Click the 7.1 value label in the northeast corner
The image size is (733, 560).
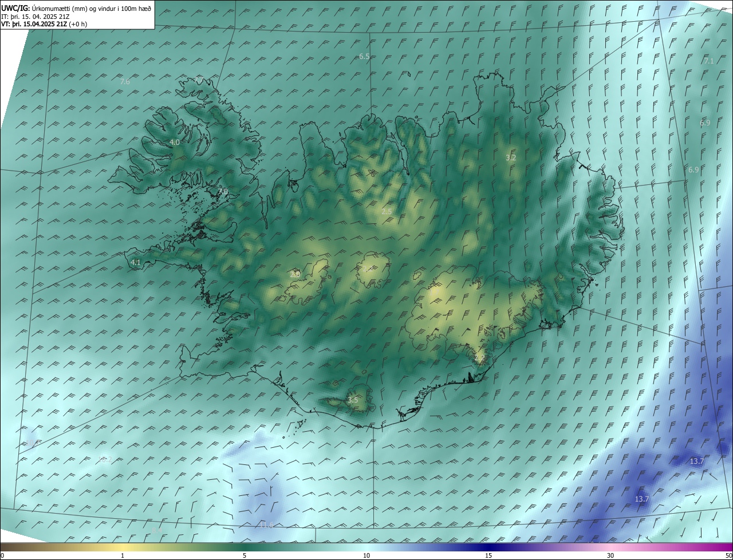tap(708, 61)
